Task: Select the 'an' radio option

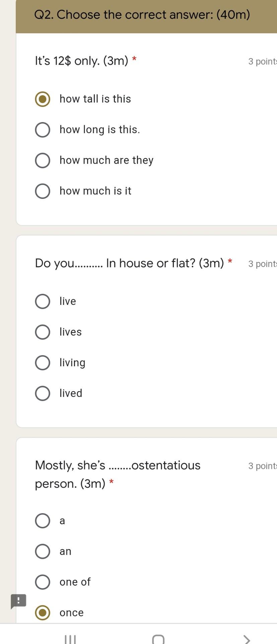Action: 43,551
